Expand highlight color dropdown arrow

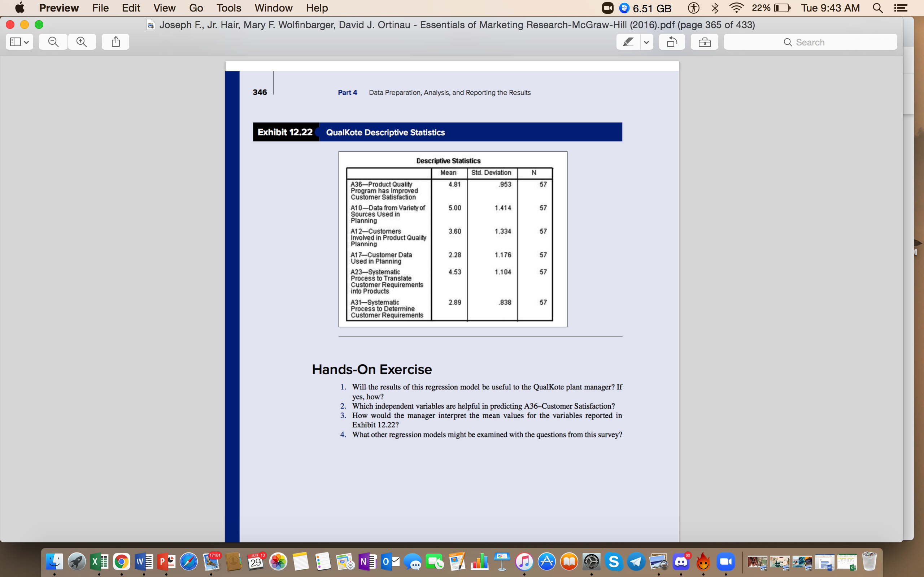click(646, 42)
